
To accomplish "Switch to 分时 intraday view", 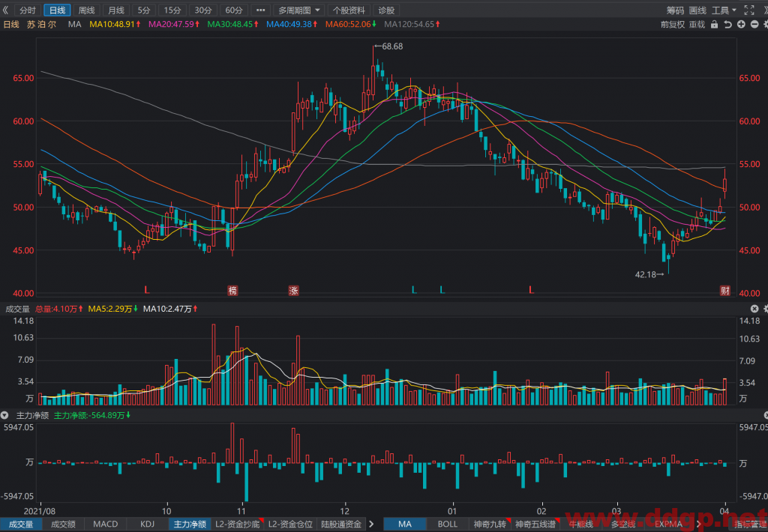I will 28,10.
